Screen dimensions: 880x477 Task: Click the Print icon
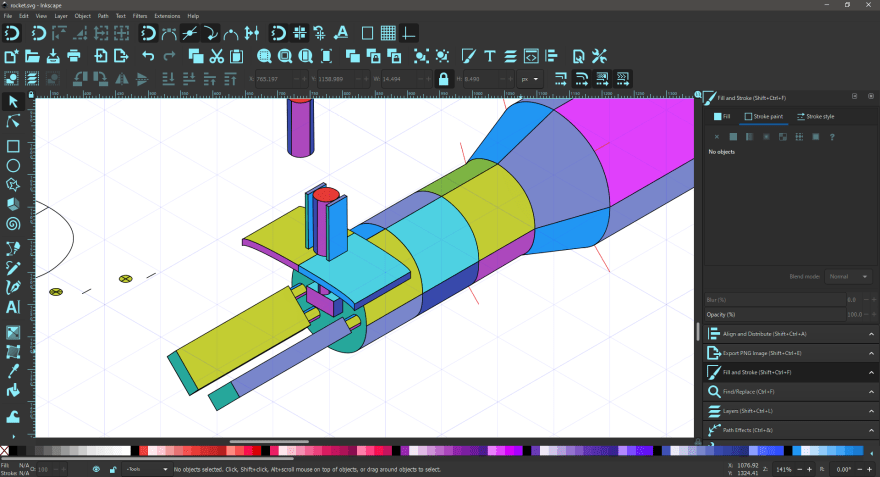pyautogui.click(x=74, y=56)
